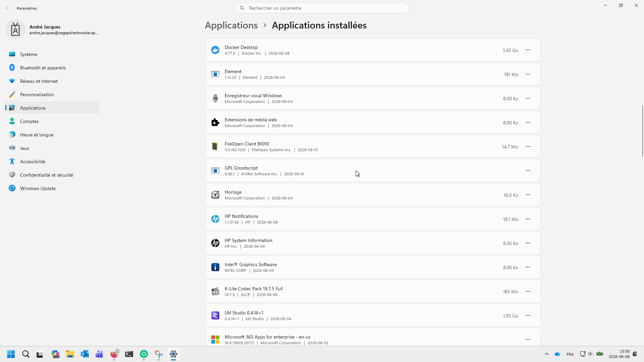Show hidden tray icons chevron
Viewport: 644px width, 362px height.
(x=546, y=354)
